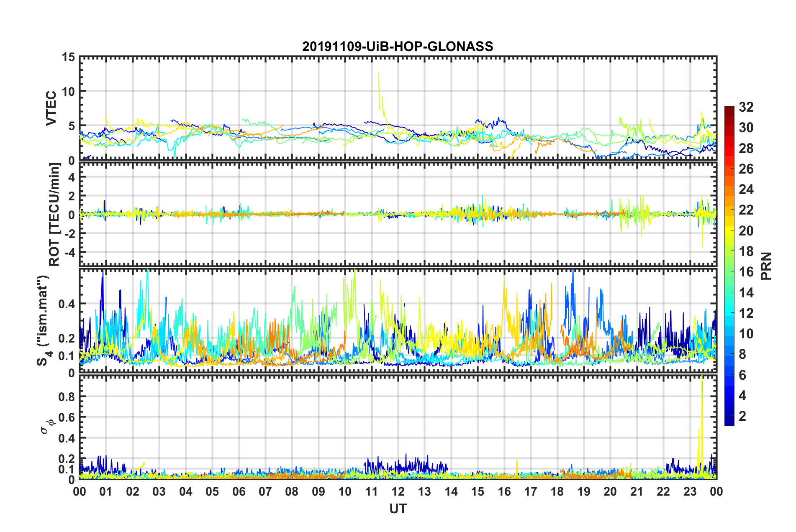Click VTEC y-axis tick label 15
This screenshot has height=532, width=796.
[x=69, y=57]
